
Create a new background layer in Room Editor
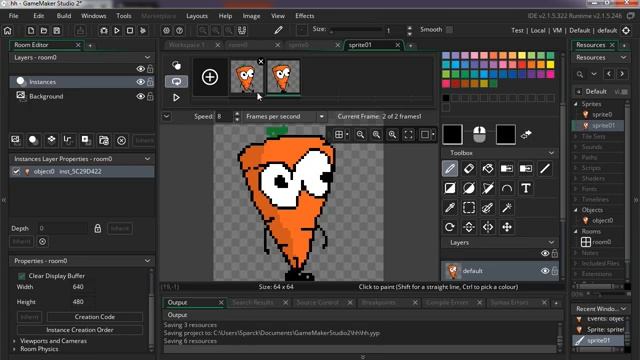[x=16, y=140]
